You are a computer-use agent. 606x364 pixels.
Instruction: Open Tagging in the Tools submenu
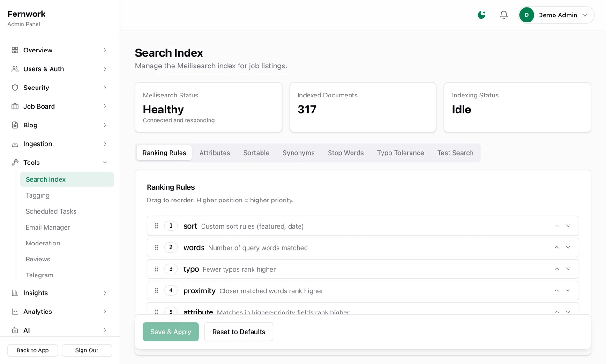[x=67, y=195]
